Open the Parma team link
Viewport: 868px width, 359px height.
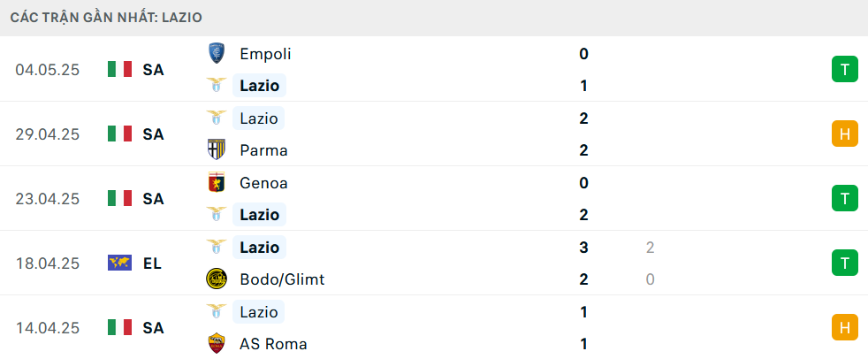tap(263, 150)
